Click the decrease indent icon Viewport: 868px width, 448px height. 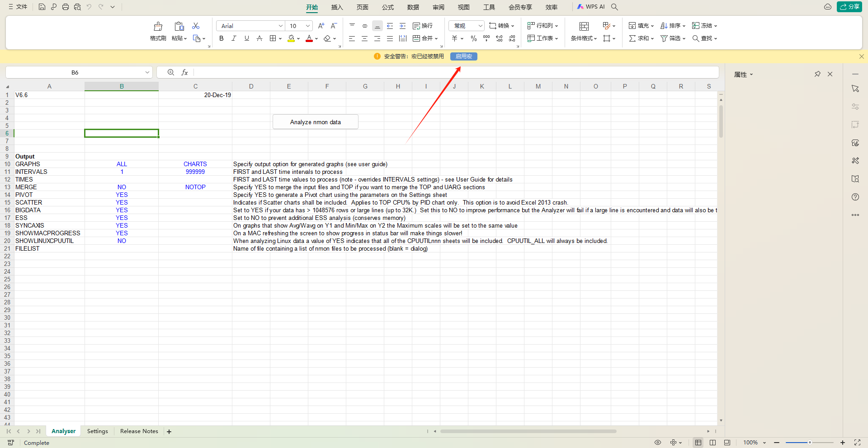pyautogui.click(x=390, y=26)
